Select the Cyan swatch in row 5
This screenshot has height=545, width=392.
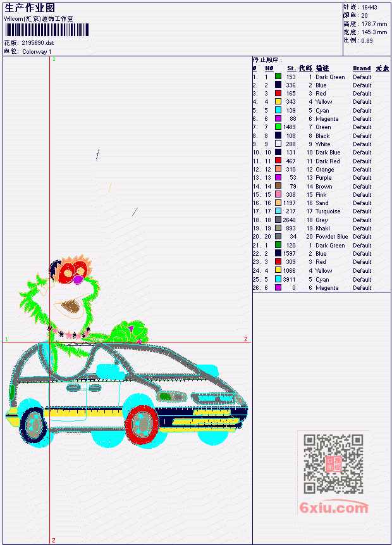click(278, 110)
